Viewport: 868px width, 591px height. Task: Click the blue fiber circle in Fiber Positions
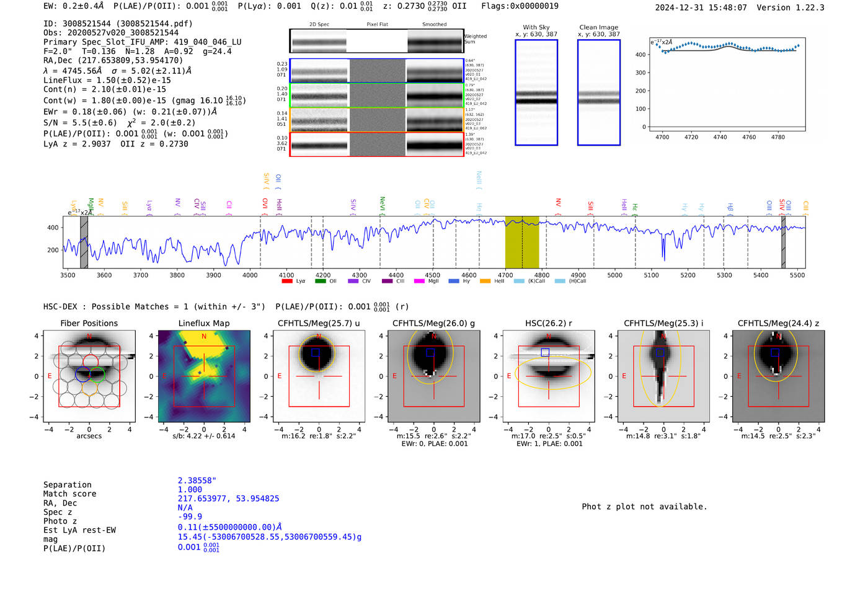pyautogui.click(x=82, y=374)
